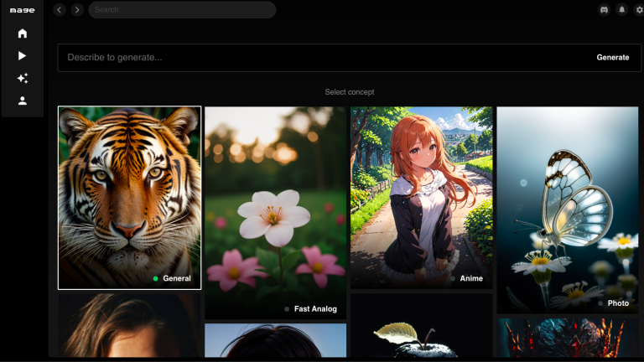
Task: Open the user profile icon in sidebar
Action: [x=23, y=101]
